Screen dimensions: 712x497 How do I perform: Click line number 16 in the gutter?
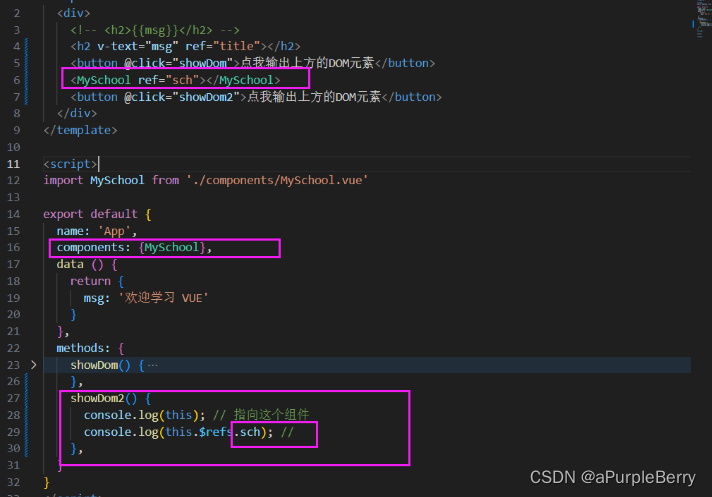[14, 247]
